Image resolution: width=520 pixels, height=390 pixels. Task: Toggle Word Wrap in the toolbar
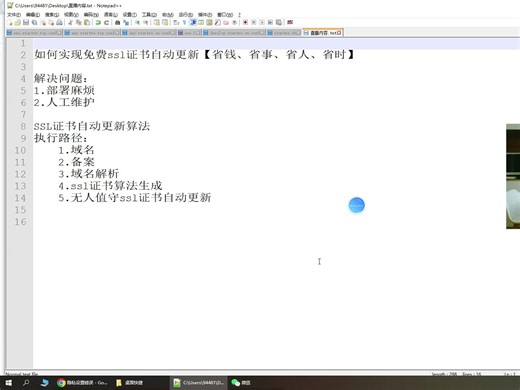pyautogui.click(x=176, y=23)
